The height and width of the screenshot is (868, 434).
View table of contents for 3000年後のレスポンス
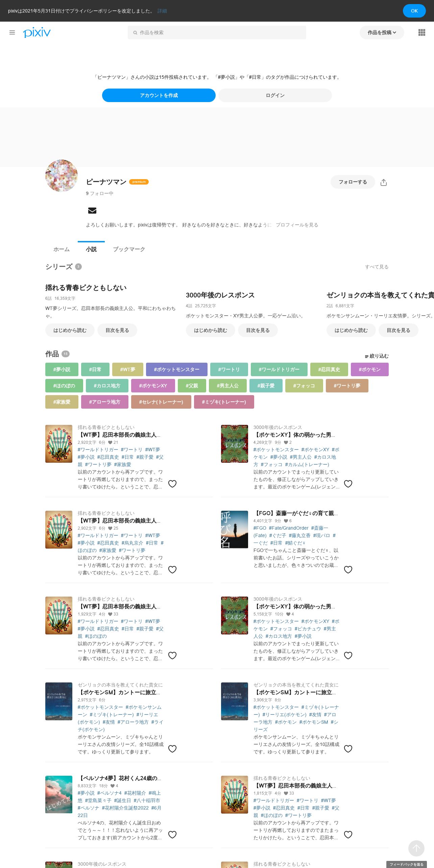[x=258, y=330]
